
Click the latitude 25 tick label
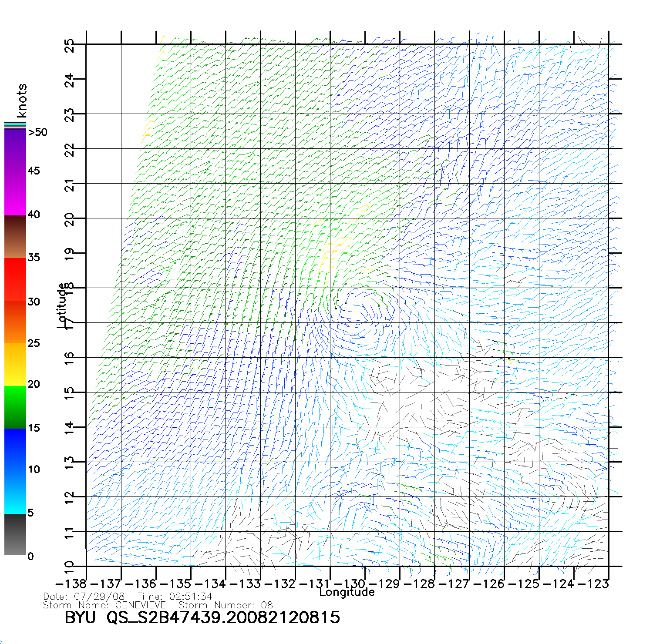pos(70,45)
